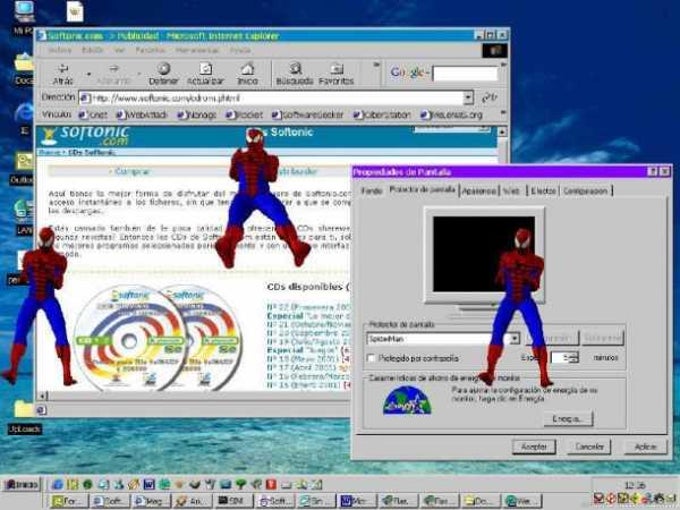Click the left arrow of Explorer's horizontal scrollbar
680x510 pixels.
click(43, 396)
